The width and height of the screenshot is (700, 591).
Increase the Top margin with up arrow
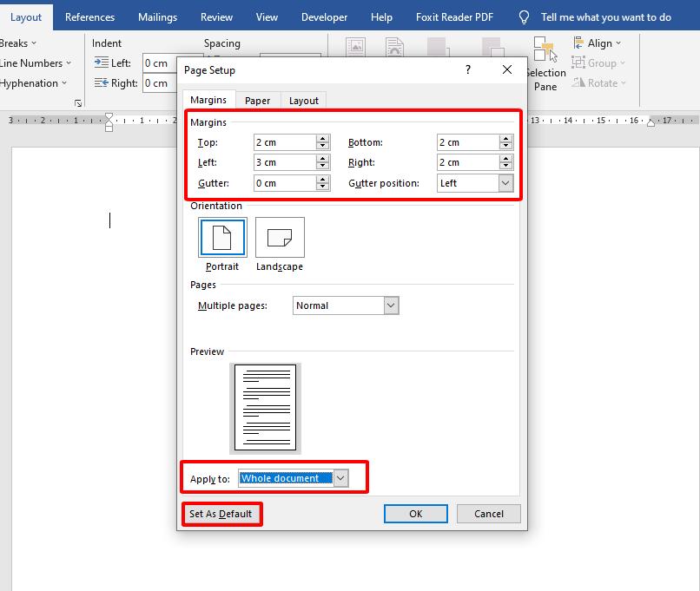click(x=323, y=139)
